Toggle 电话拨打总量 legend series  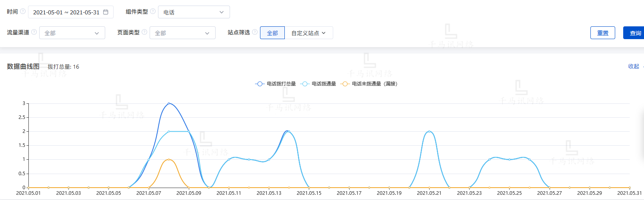pos(276,84)
